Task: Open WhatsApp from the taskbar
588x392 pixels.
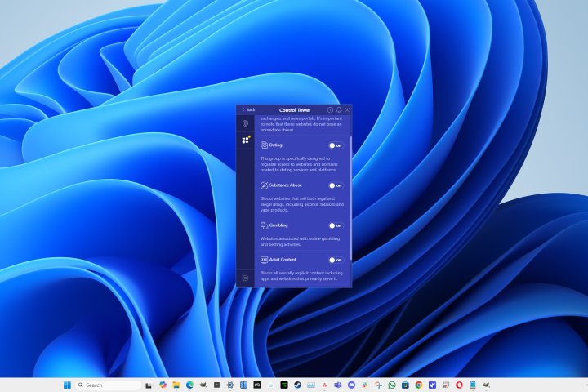Action: point(392,385)
